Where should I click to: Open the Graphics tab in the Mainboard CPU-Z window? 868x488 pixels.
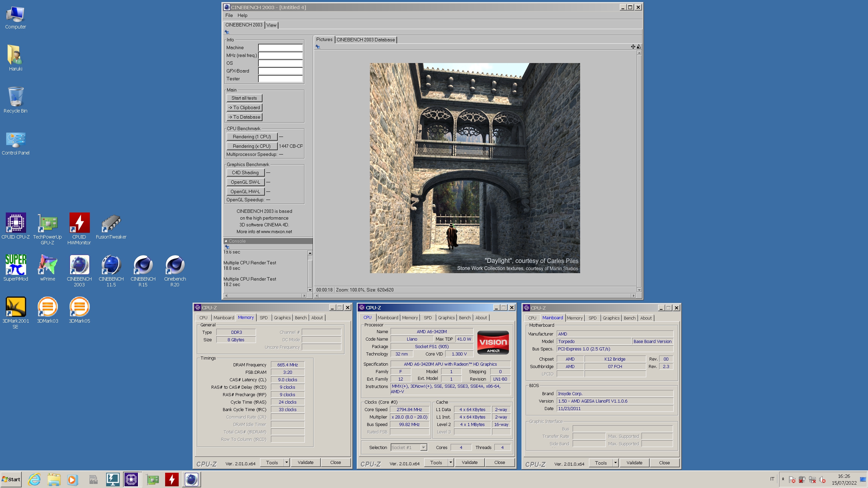(x=611, y=318)
